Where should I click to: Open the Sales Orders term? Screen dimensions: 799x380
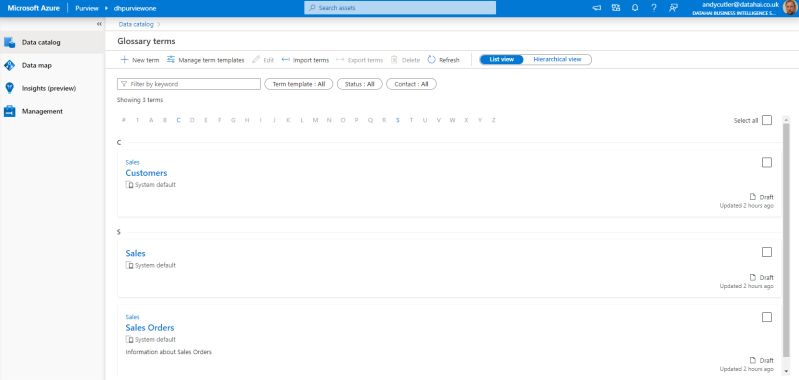(x=150, y=328)
